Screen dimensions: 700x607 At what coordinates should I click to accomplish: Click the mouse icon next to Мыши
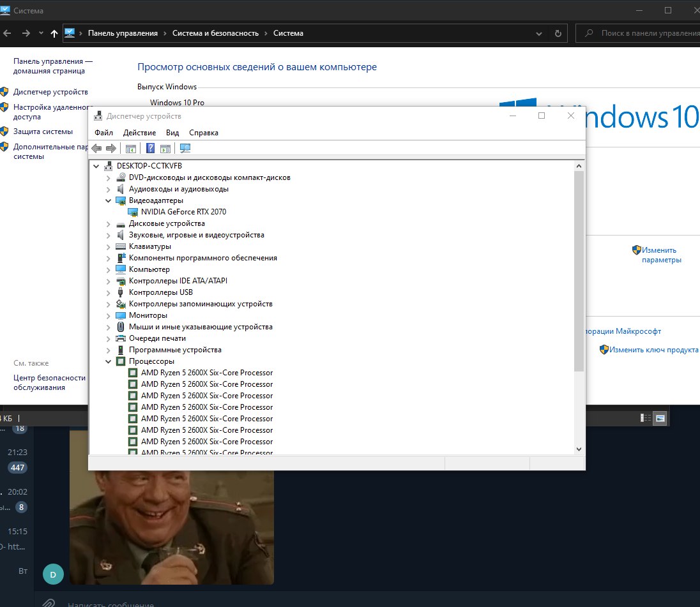[121, 326]
